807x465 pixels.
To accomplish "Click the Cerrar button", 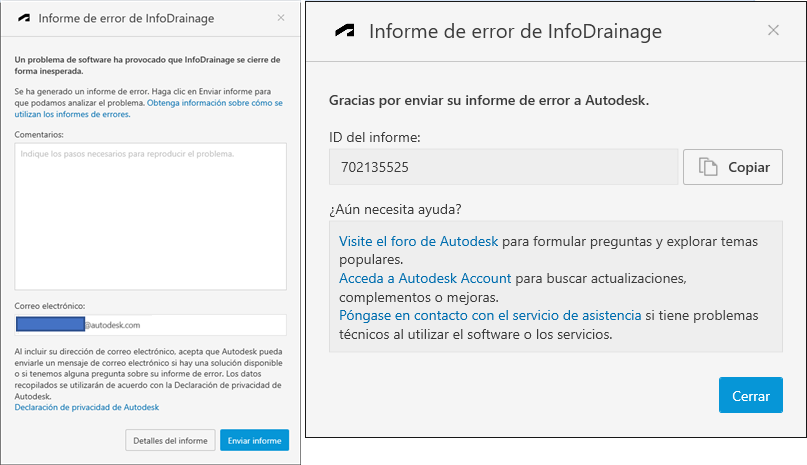I will [751, 395].
